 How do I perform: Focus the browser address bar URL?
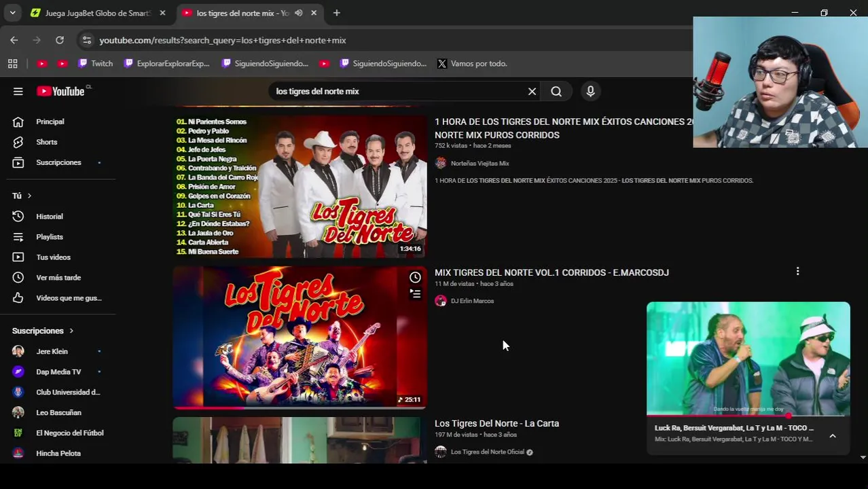click(223, 40)
